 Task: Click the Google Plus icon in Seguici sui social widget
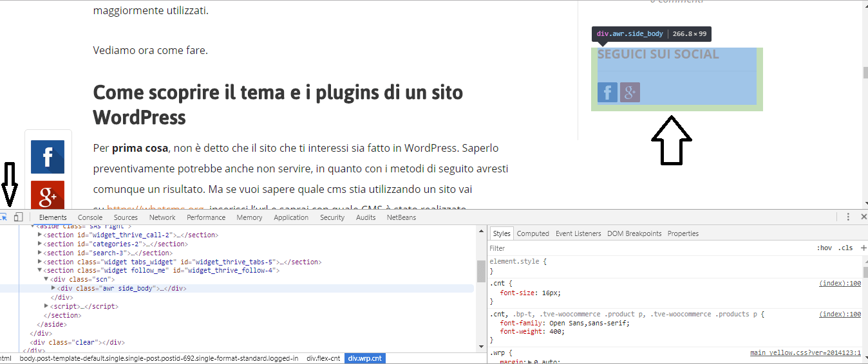[630, 92]
